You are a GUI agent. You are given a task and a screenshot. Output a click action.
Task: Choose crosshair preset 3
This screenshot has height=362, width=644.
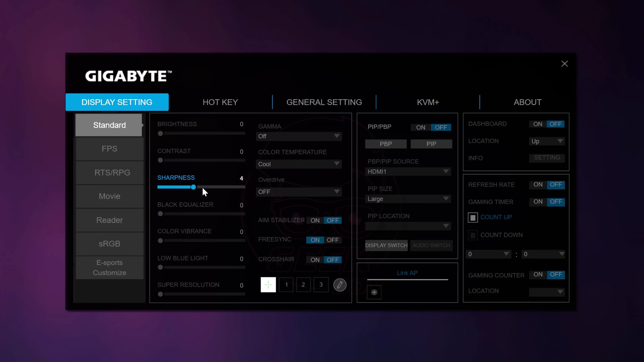(321, 285)
